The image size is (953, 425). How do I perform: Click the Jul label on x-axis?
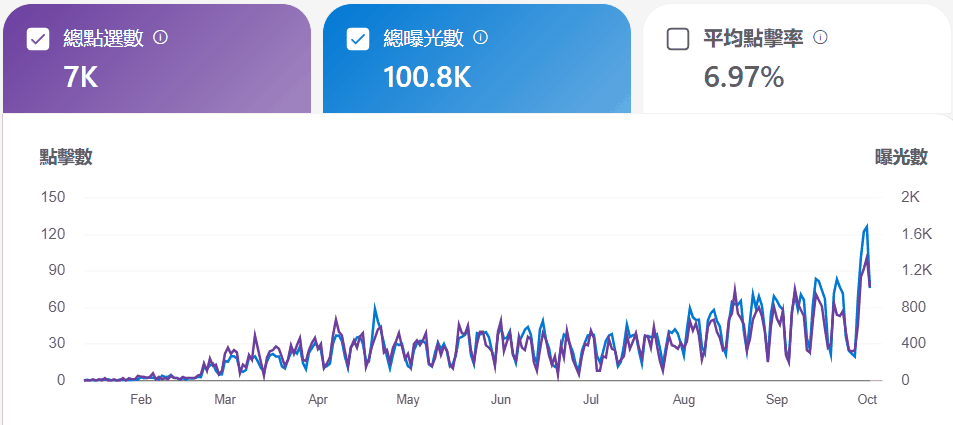click(x=591, y=399)
